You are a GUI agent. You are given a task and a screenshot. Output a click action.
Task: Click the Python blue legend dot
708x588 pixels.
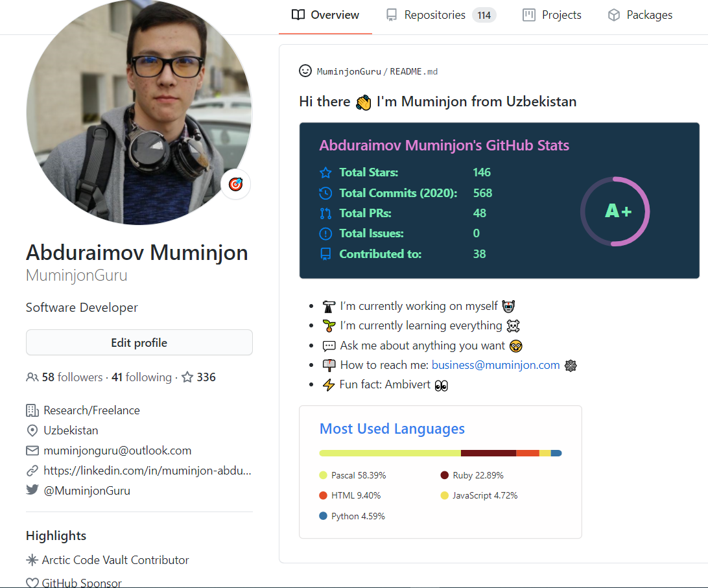click(323, 516)
